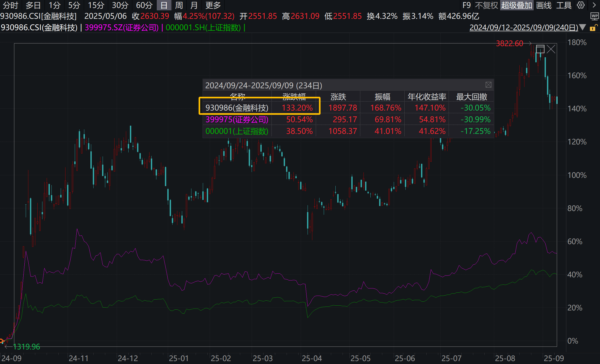Toggle 超级叠加 overlay mode off
Image resolution: width=600 pixels, height=364 pixels.
tap(516, 5)
